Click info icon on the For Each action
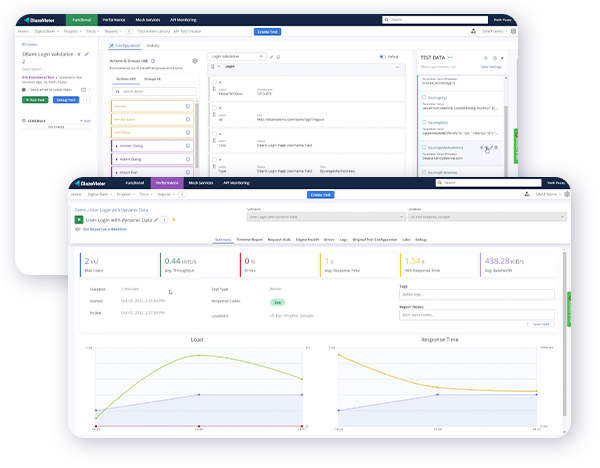 (188, 119)
